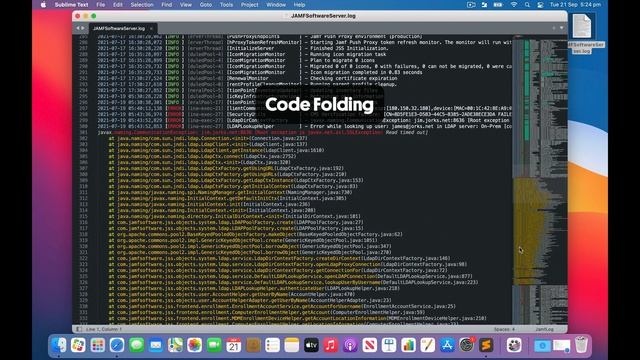
Task: Click the LDAPPoolFactory.java:27 stack trace line
Action: pyautogui.click(x=236, y=222)
